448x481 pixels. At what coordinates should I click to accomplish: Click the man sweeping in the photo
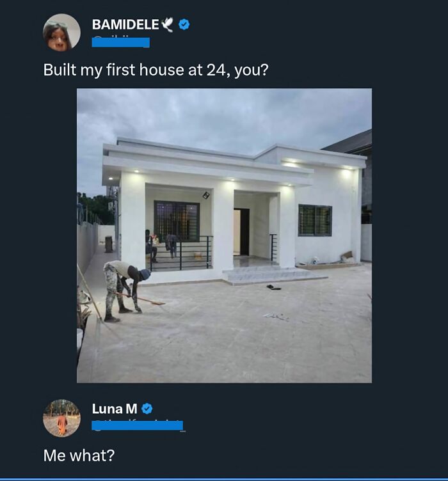tap(125, 288)
